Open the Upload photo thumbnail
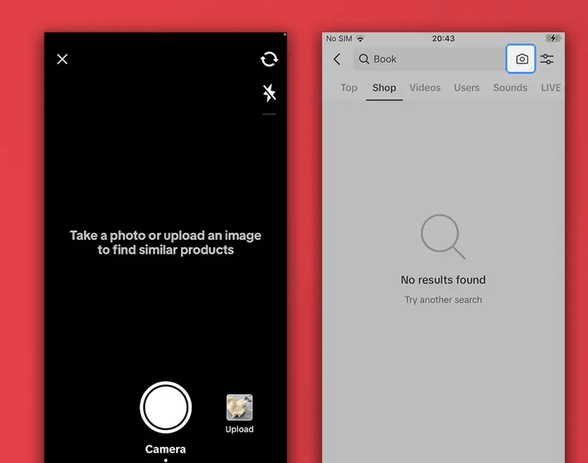This screenshot has height=463, width=588. click(240, 407)
